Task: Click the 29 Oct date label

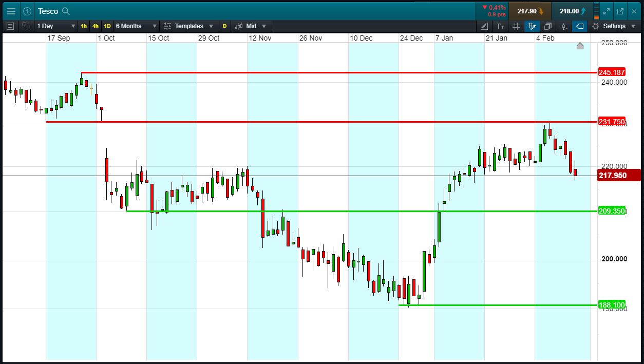Action: click(x=209, y=38)
